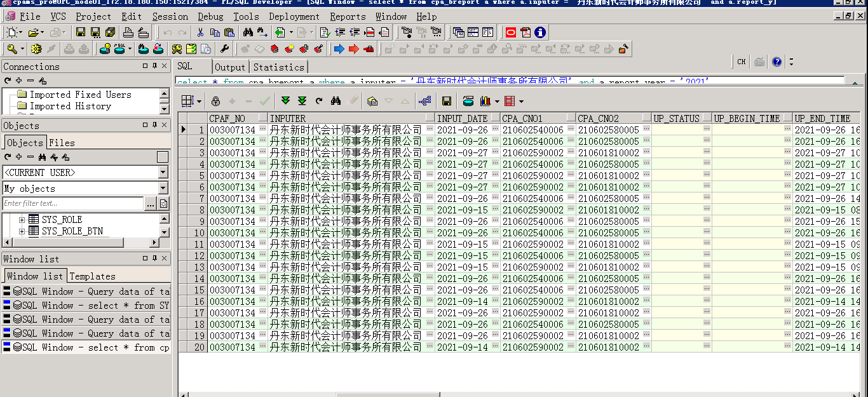This screenshot has height=397, width=868.
Task: Click the Commit blue arrow icon
Action: pos(339,49)
